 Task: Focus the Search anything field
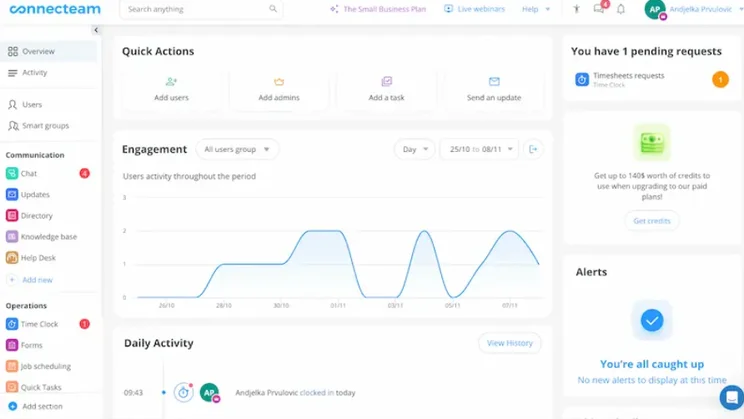click(201, 9)
